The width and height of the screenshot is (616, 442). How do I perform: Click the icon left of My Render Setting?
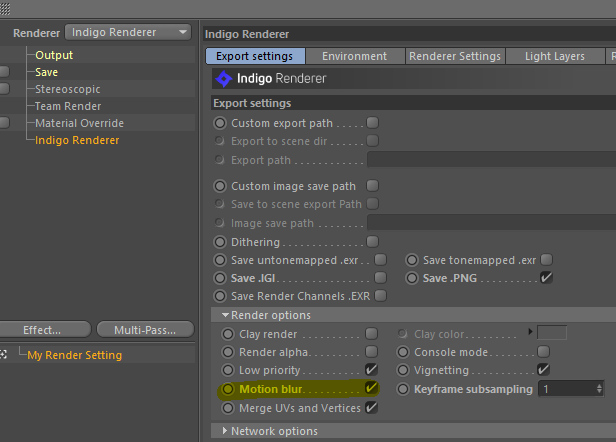[x=4, y=355]
